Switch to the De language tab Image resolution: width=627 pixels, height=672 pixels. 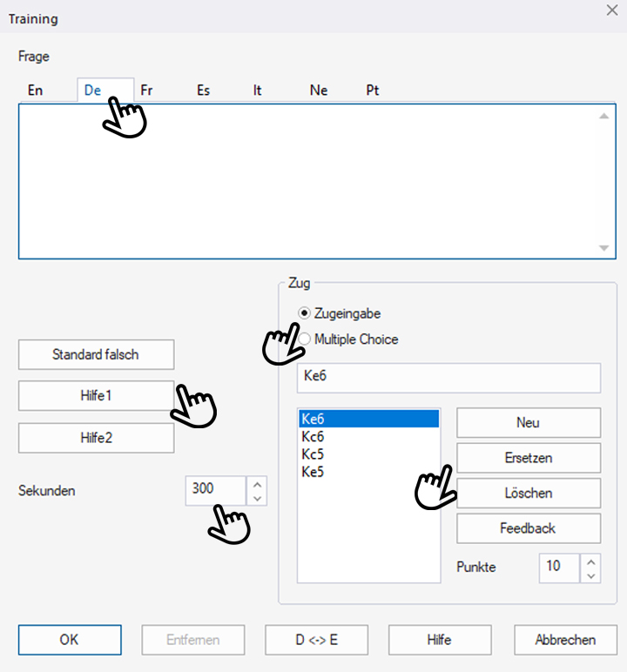tap(93, 91)
